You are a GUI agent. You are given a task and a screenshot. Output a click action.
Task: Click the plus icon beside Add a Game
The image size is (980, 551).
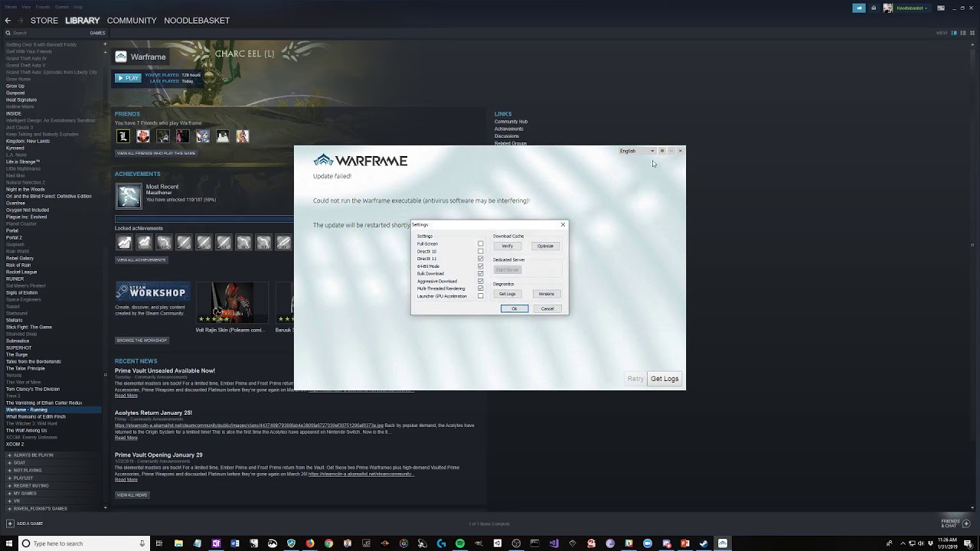(x=10, y=523)
